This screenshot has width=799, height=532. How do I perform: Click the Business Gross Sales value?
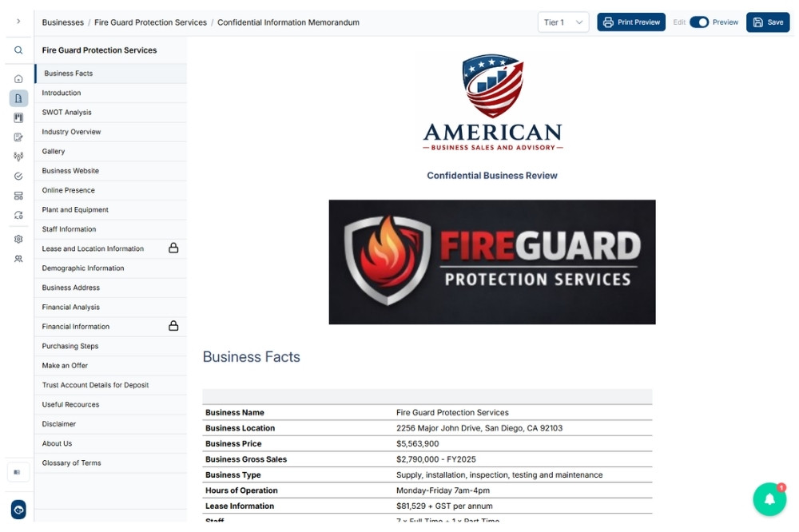[435, 459]
